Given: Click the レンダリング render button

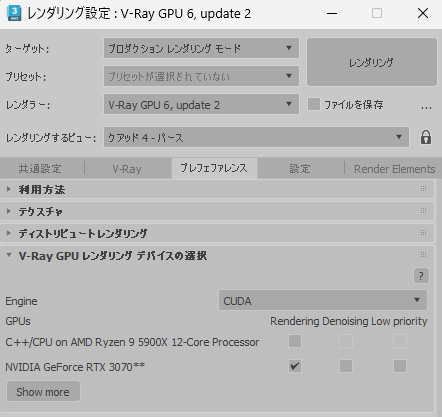Looking at the screenshot, I should click(372, 62).
